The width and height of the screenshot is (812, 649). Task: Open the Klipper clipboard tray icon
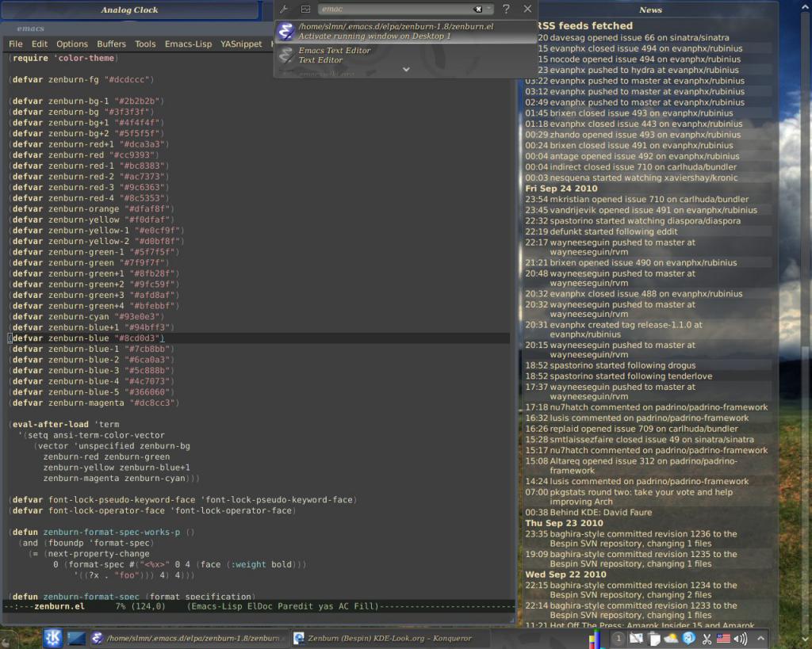click(x=654, y=639)
